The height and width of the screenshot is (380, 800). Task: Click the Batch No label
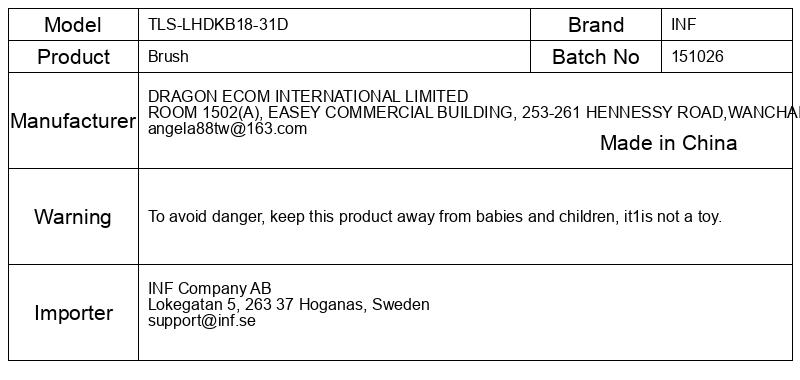(595, 57)
